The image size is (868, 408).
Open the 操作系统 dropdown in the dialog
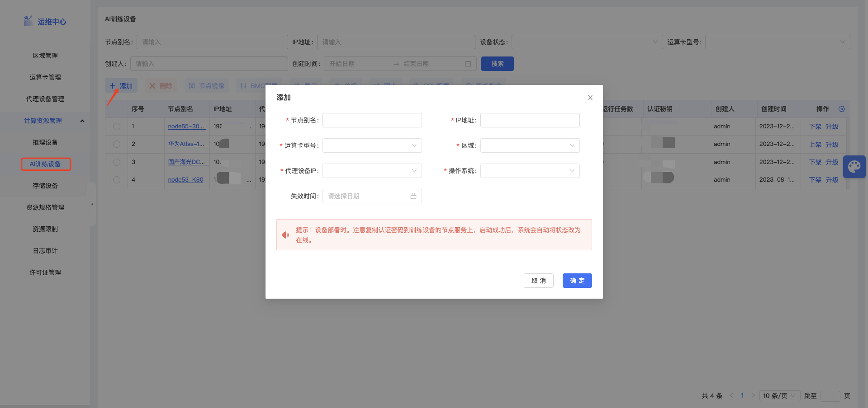530,171
